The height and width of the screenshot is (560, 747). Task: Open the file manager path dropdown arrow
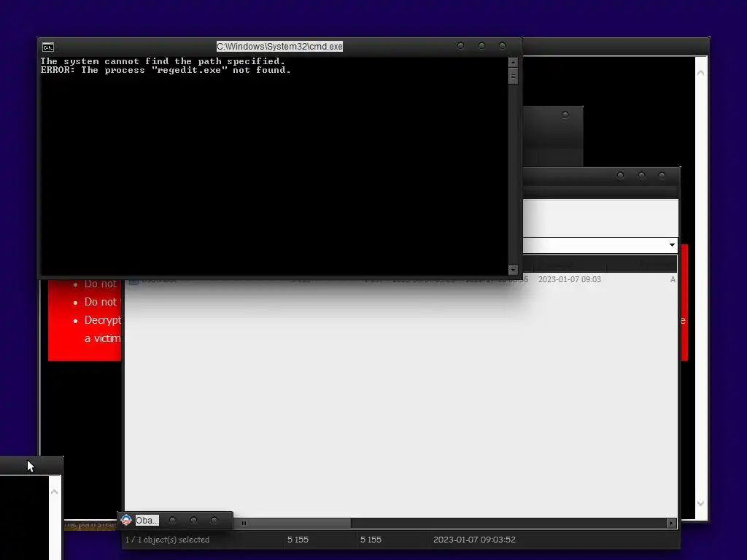(x=672, y=245)
